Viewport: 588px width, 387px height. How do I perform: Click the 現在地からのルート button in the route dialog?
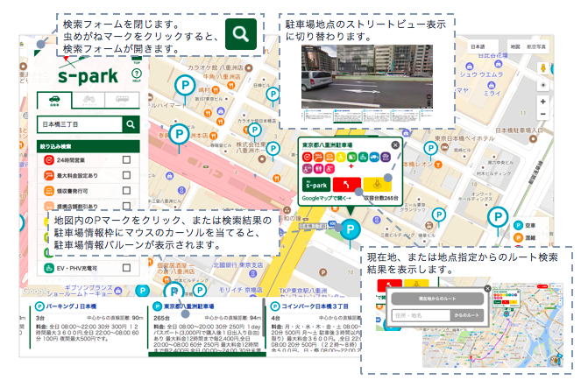point(437,299)
